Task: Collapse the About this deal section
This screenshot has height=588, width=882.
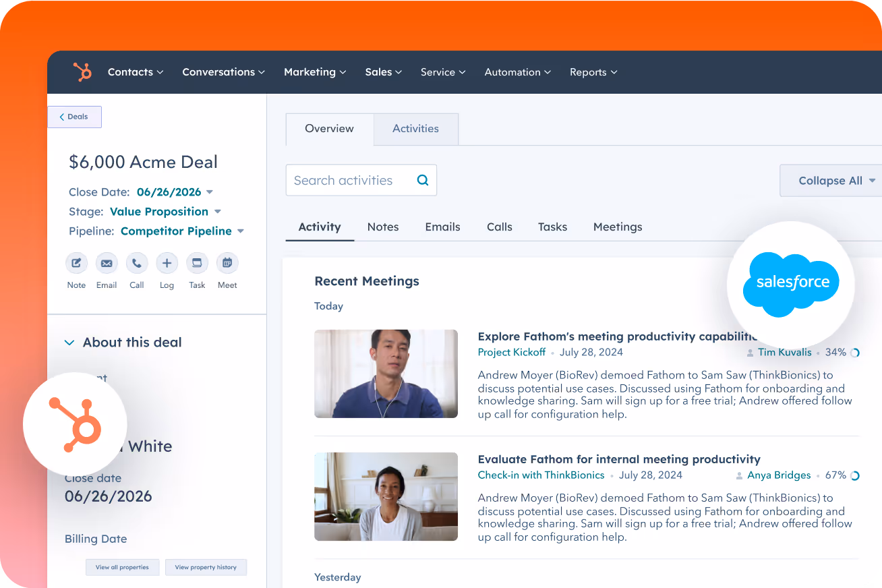Action: pyautogui.click(x=69, y=343)
